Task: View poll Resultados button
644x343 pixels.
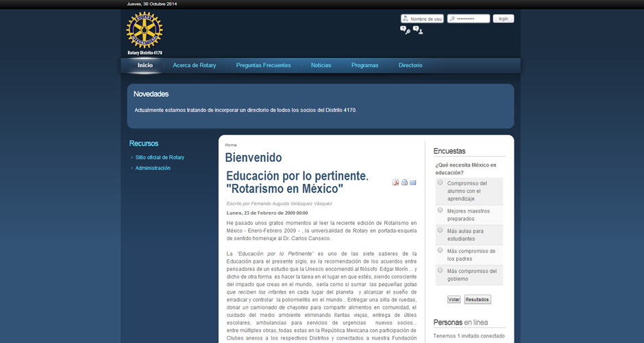Action: pos(478,299)
